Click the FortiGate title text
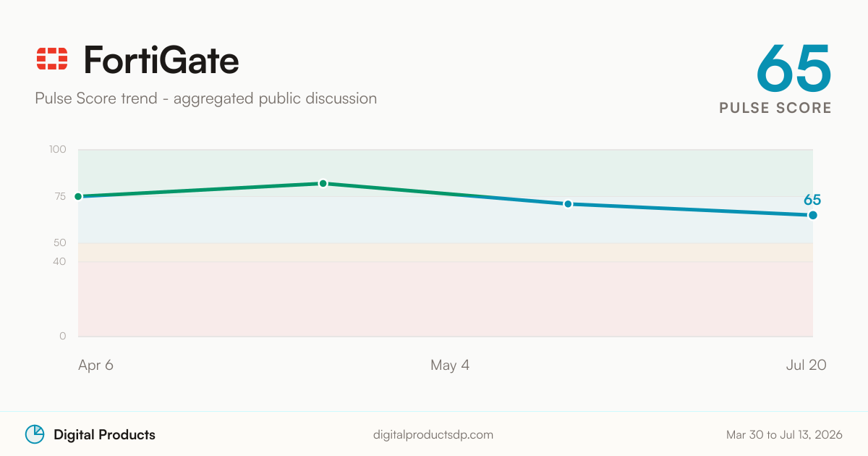868x456 pixels. pyautogui.click(x=161, y=59)
